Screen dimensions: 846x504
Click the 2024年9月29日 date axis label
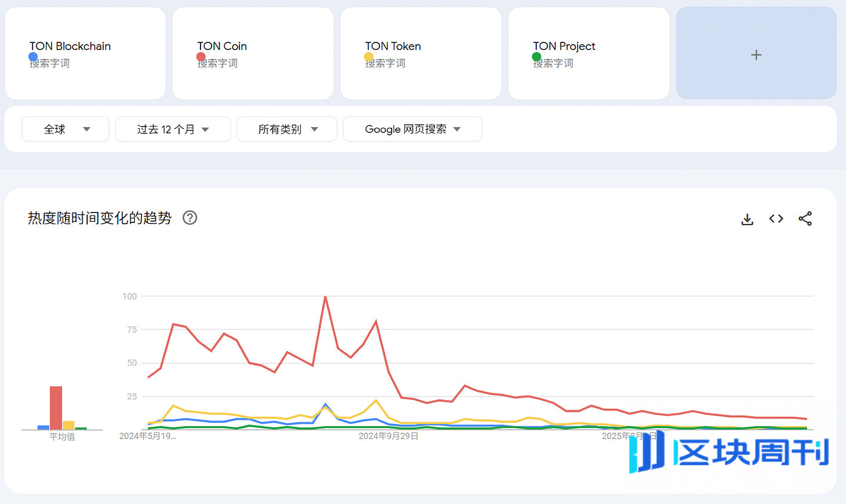pyautogui.click(x=388, y=436)
